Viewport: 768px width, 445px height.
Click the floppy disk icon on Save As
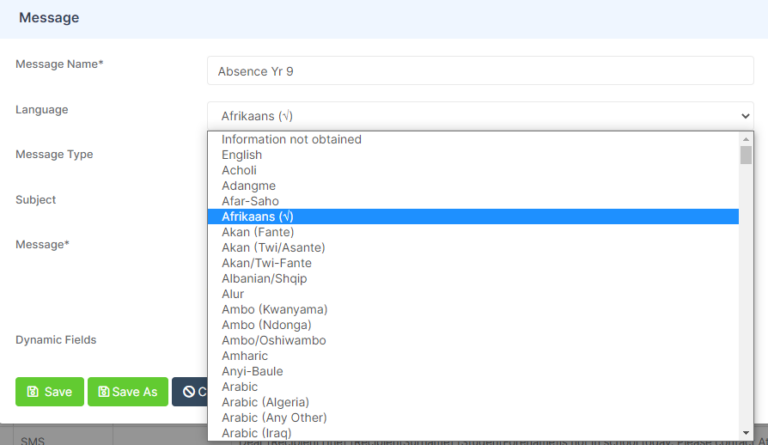click(x=102, y=392)
